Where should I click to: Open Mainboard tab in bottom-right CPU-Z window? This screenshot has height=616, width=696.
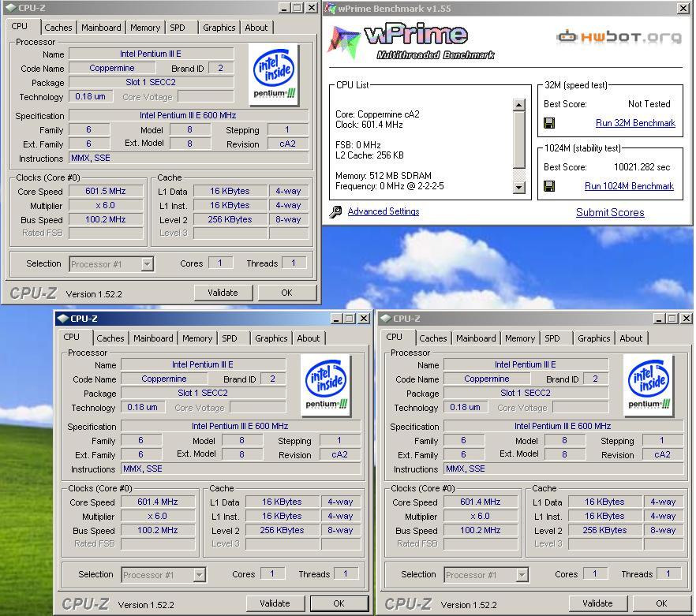tap(476, 338)
